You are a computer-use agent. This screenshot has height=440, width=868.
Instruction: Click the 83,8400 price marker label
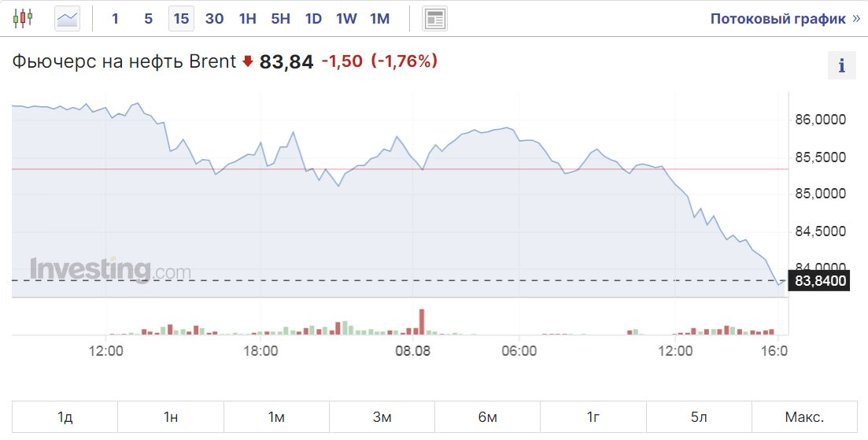pyautogui.click(x=821, y=281)
